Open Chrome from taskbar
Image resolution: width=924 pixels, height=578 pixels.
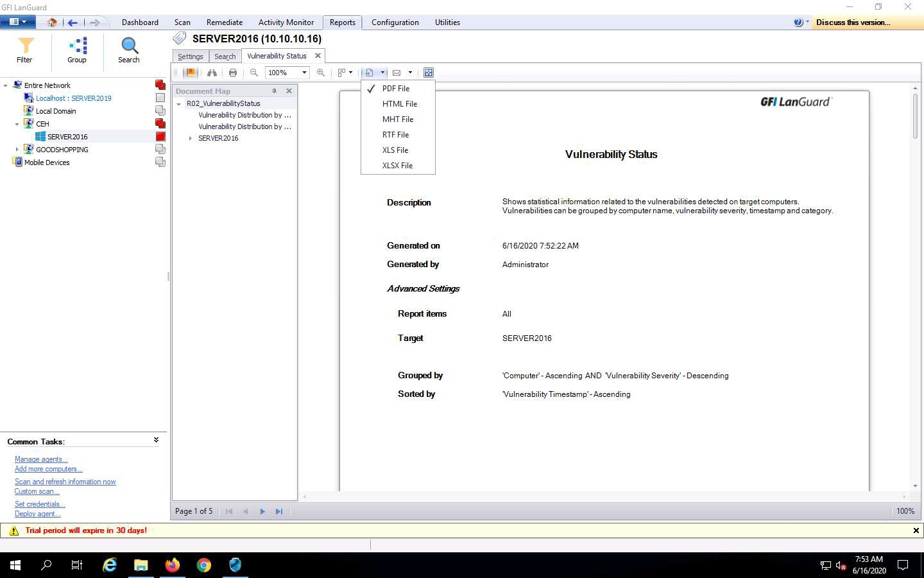pos(204,565)
